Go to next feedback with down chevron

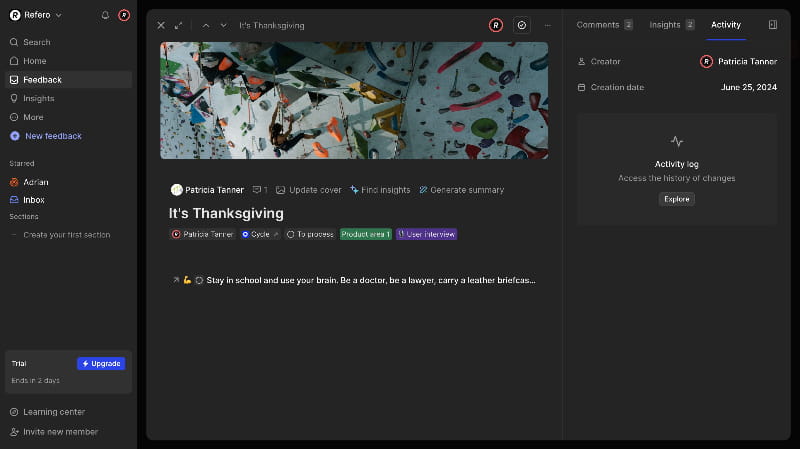click(223, 26)
